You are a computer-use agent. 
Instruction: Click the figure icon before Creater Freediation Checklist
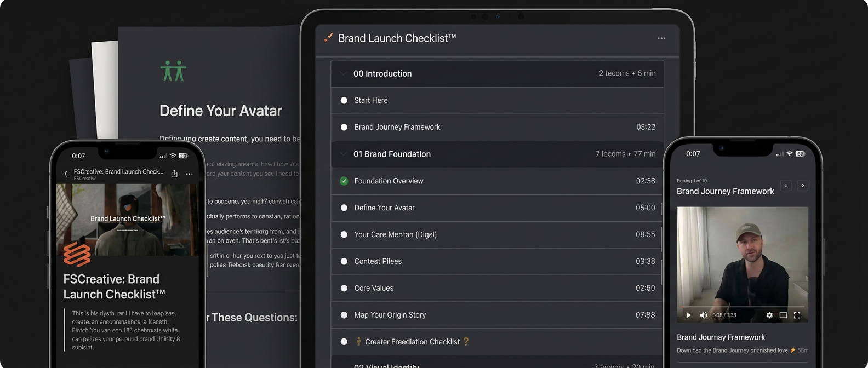click(358, 341)
